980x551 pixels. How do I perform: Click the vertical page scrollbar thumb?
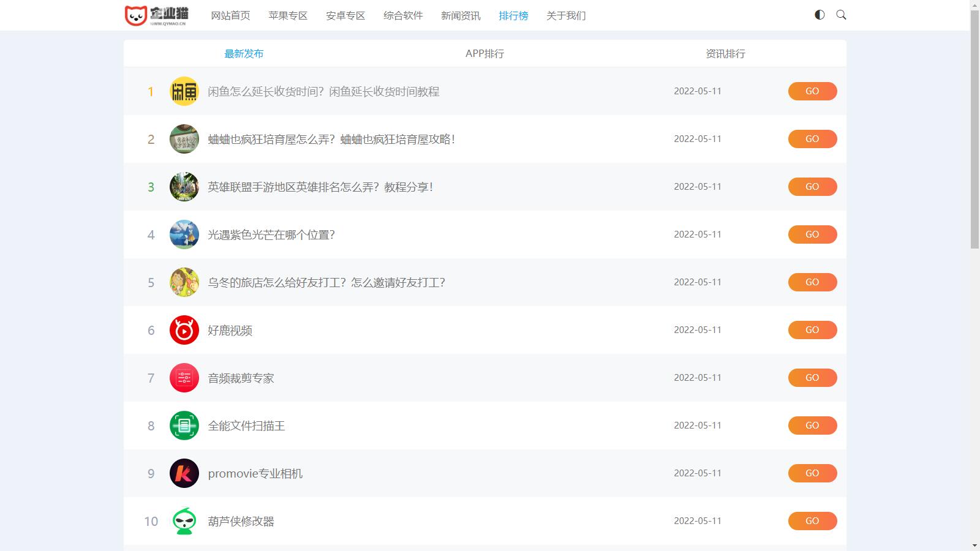click(974, 129)
